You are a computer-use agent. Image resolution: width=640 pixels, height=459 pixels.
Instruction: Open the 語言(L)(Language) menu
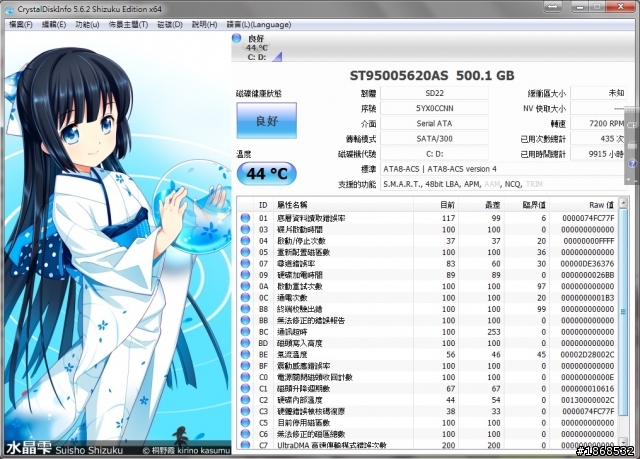(259, 24)
